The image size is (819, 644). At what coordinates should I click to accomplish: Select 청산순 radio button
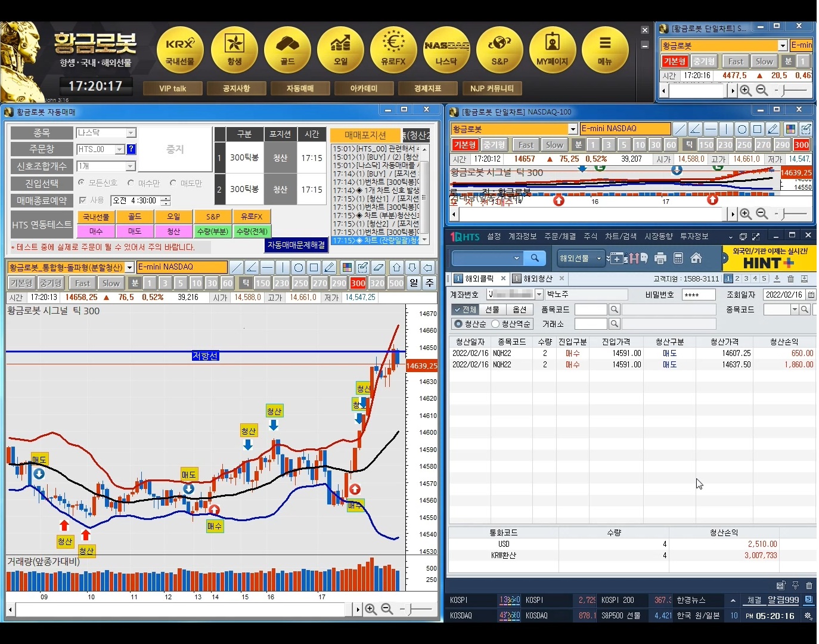[x=458, y=324]
